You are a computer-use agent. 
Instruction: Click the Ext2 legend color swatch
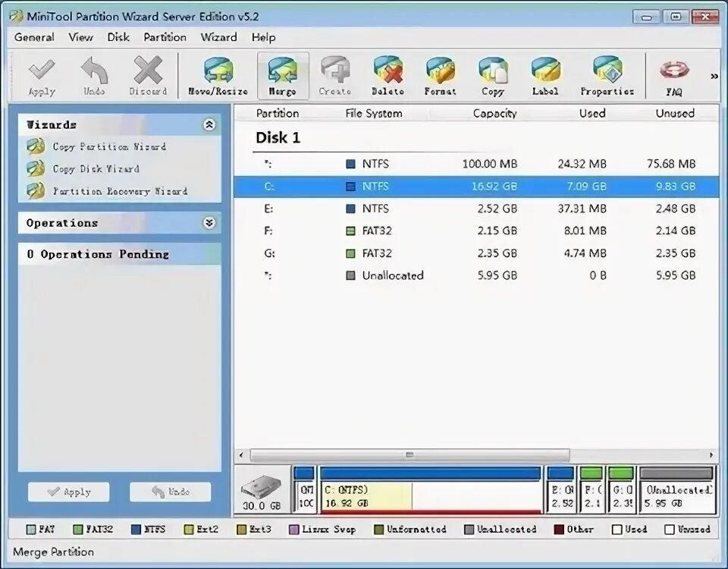tap(189, 530)
